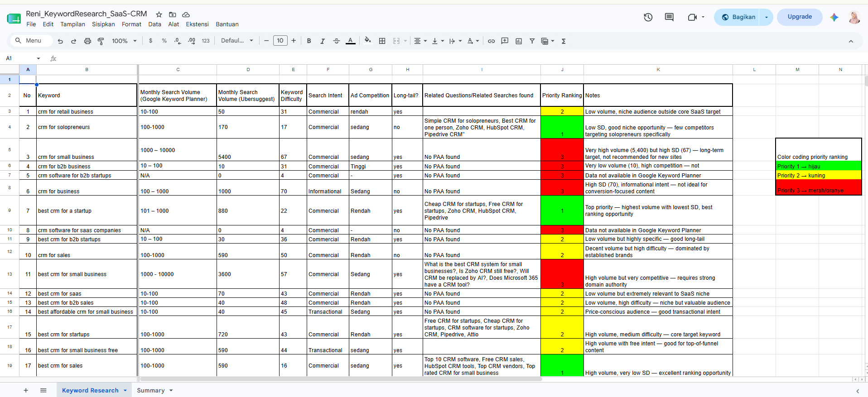868x397 pixels.
Task: Open Gemini sparkle assistant icon
Action: click(834, 17)
